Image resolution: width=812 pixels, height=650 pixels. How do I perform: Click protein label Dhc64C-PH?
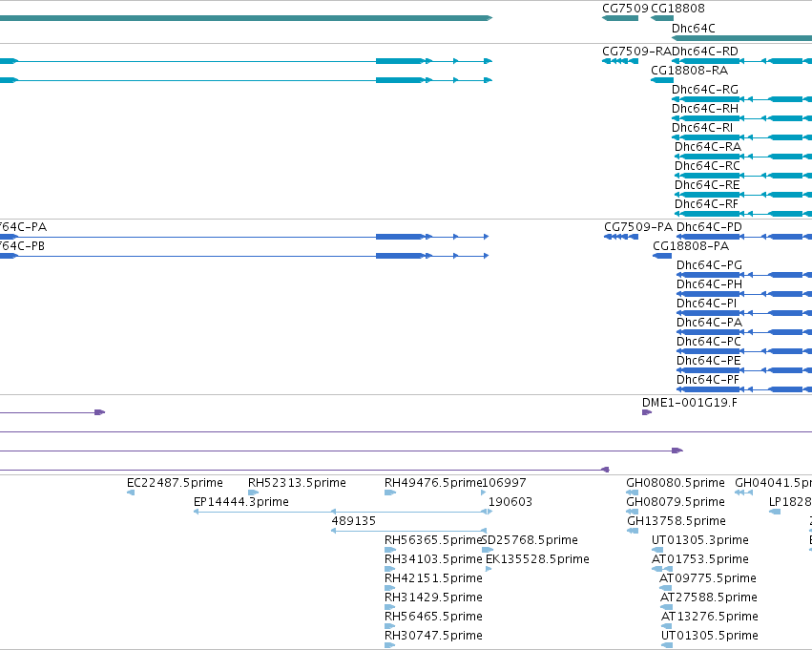pos(710,284)
